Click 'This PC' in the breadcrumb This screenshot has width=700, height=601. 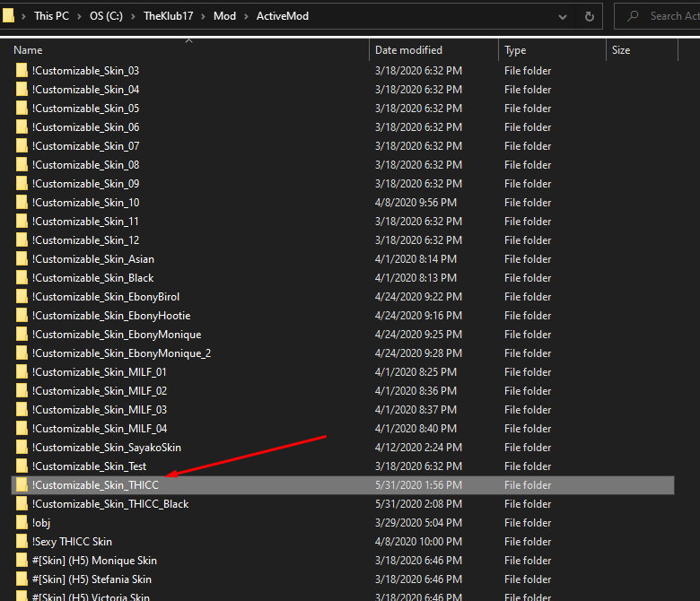51,16
